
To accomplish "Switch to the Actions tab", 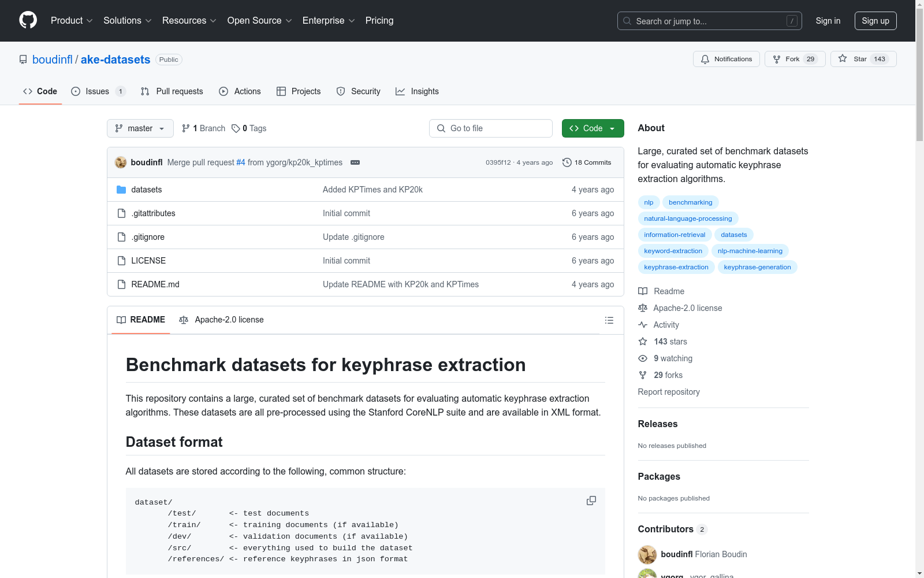I will pyautogui.click(x=240, y=91).
